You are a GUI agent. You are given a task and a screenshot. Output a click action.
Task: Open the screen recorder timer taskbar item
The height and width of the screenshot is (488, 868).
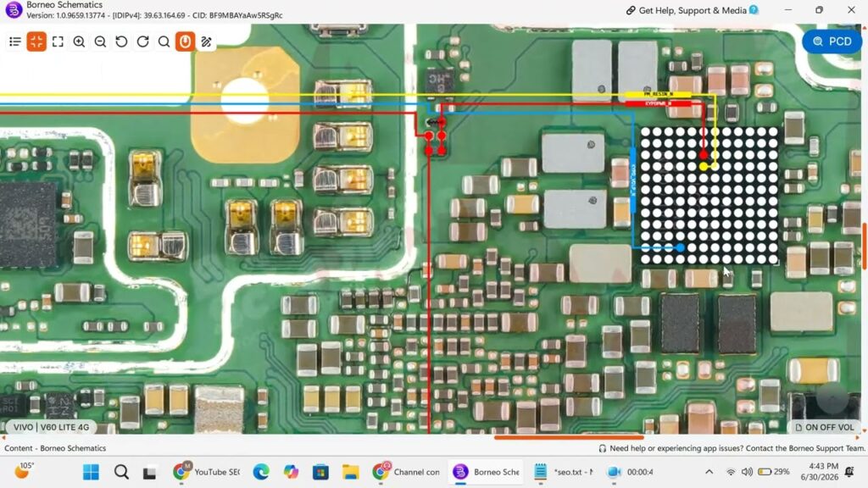point(631,472)
